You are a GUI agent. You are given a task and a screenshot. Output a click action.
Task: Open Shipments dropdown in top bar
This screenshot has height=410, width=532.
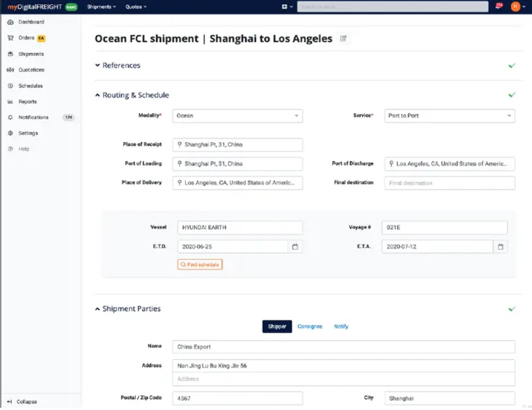102,7
